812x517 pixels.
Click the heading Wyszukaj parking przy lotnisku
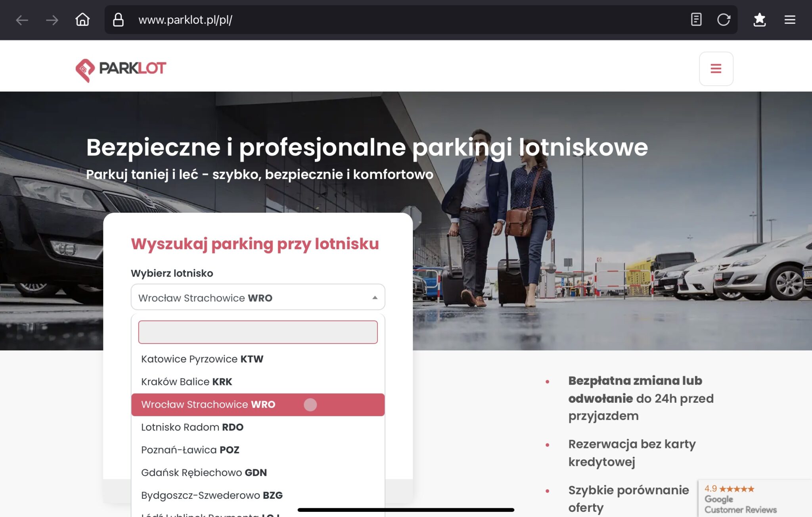(255, 244)
